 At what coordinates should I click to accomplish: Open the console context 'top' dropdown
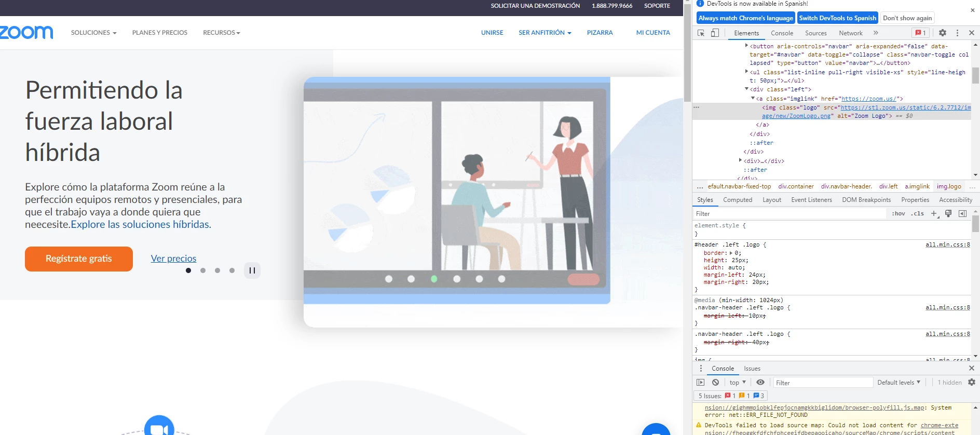738,383
